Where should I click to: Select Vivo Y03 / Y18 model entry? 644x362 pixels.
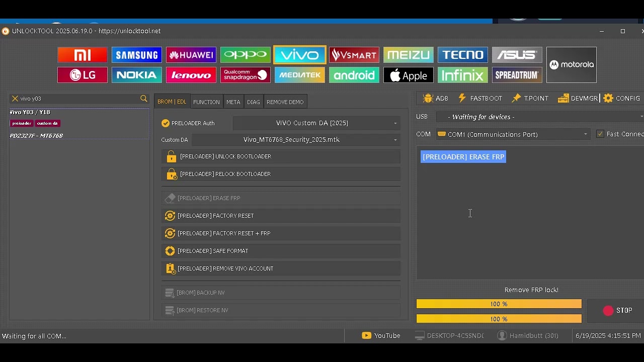click(79, 124)
